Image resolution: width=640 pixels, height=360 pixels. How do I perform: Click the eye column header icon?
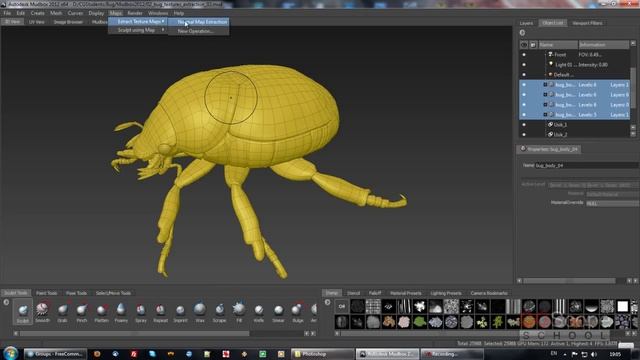tap(524, 44)
